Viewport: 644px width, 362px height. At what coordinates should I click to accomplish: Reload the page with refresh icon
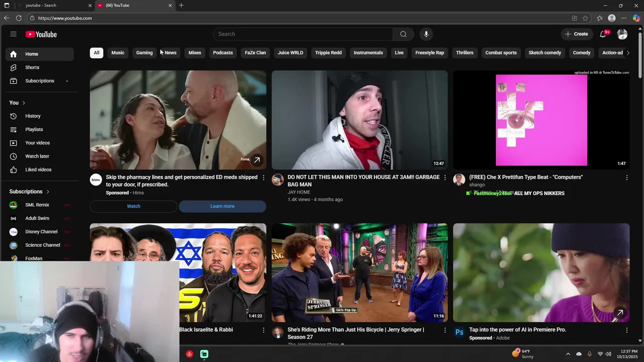tap(19, 18)
